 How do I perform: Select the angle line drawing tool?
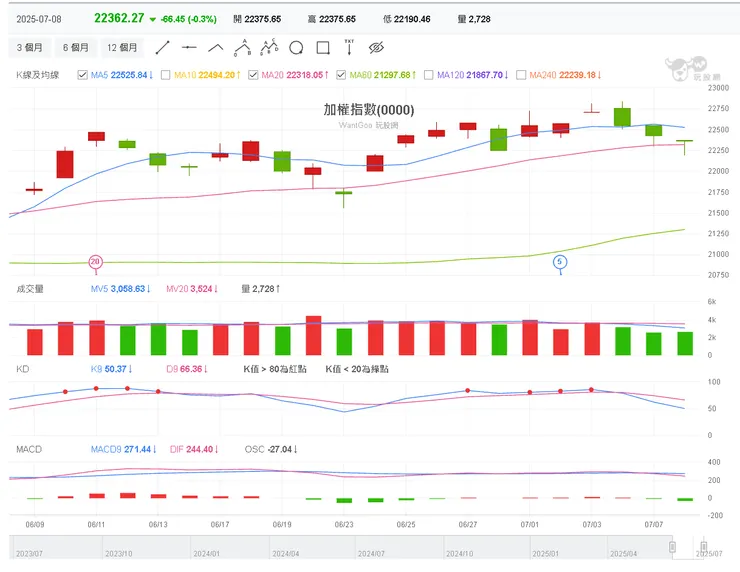[x=216, y=48]
